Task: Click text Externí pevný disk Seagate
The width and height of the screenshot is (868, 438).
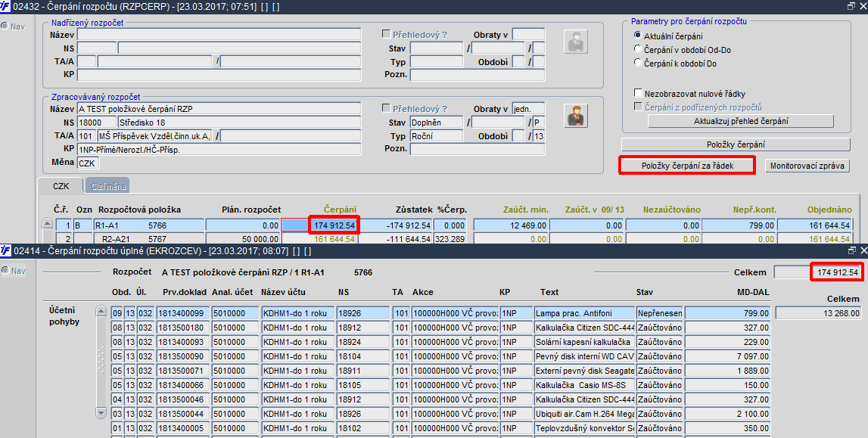Action: [x=584, y=371]
